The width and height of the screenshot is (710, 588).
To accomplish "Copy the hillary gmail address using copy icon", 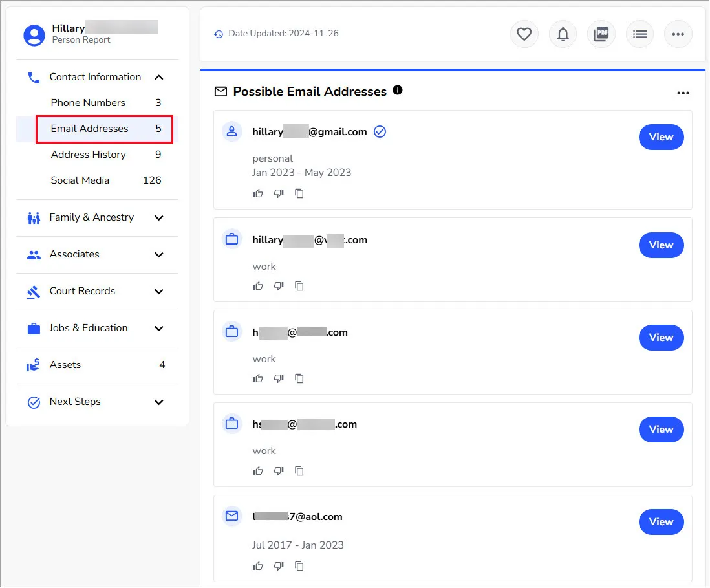I will click(299, 193).
